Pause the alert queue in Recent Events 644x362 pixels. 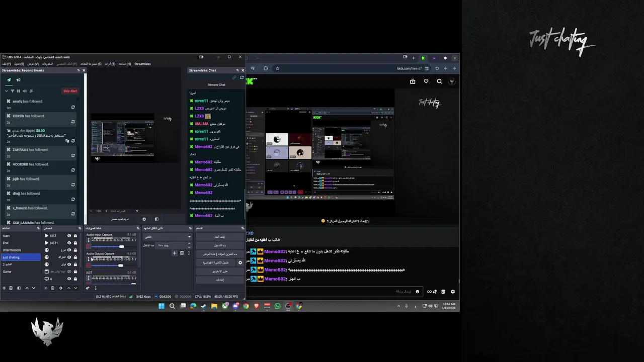point(19,91)
